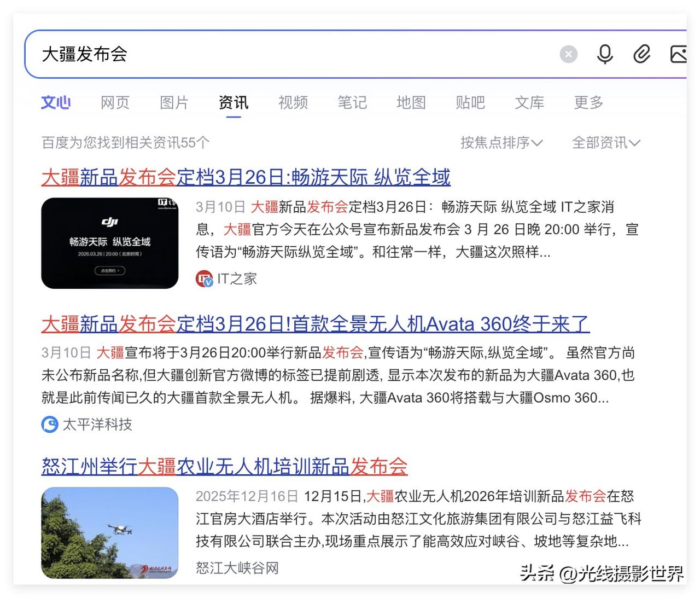
Task: Open image search via the picture icon
Action: (x=678, y=54)
